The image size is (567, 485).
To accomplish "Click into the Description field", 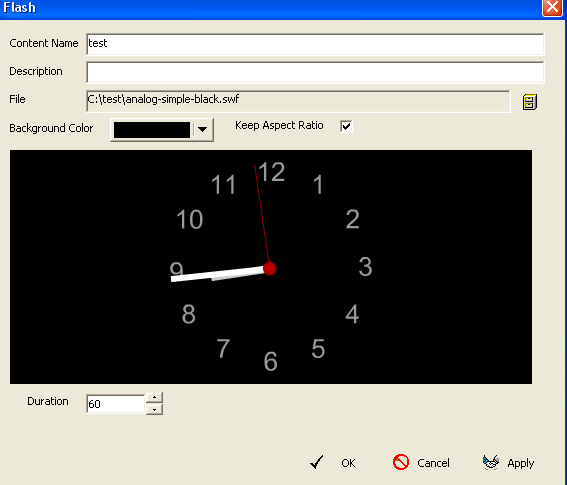I will point(315,72).
